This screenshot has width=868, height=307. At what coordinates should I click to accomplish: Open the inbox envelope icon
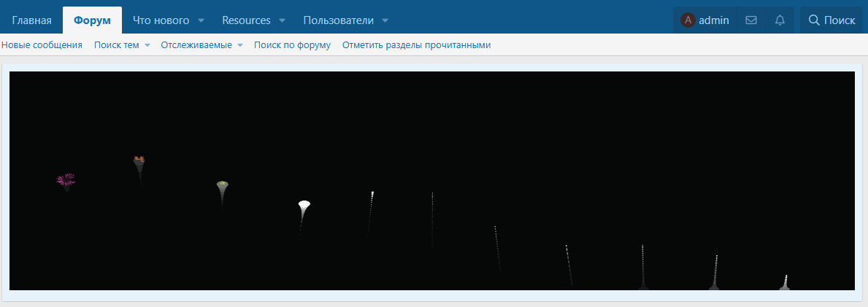pyautogui.click(x=750, y=20)
